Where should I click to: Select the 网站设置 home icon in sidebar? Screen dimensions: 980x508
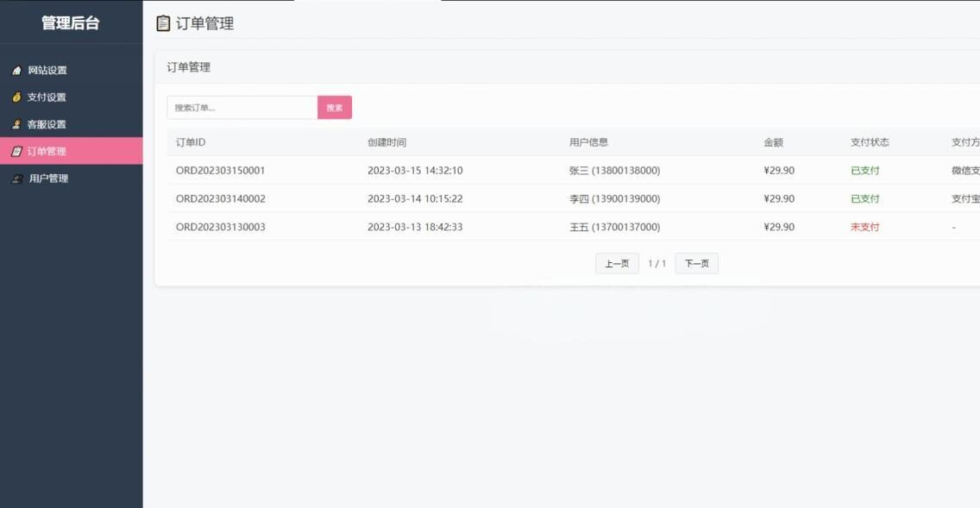point(16,70)
